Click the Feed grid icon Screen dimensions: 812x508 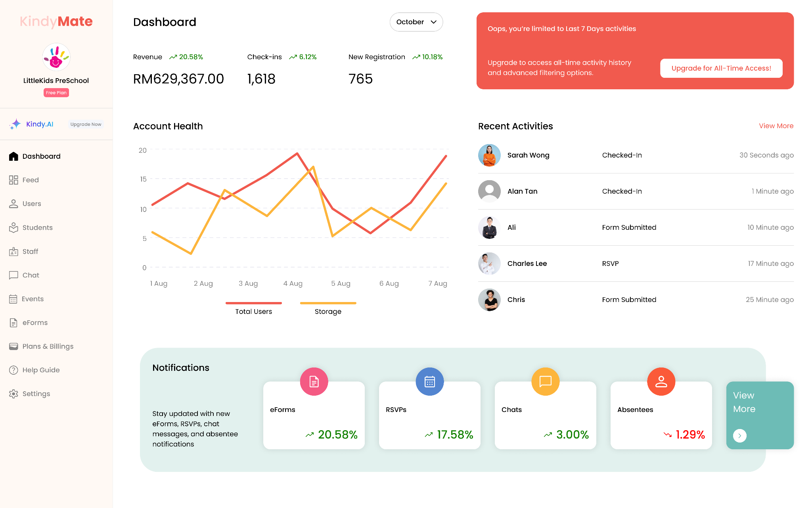13,180
